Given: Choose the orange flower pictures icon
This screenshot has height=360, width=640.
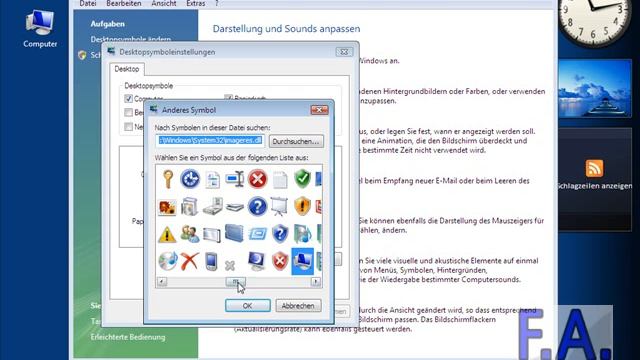Looking at the screenshot, I should [x=167, y=207].
